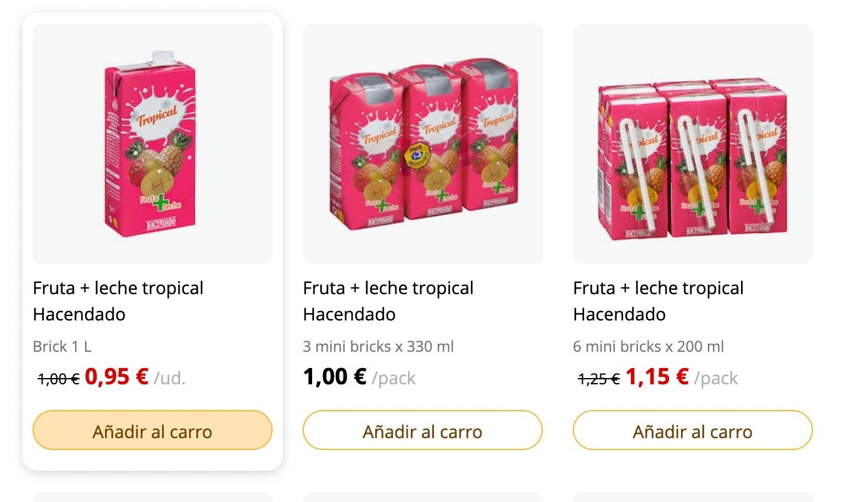Click the red 1,15 € discounted price
This screenshot has height=502, width=868.
click(657, 377)
